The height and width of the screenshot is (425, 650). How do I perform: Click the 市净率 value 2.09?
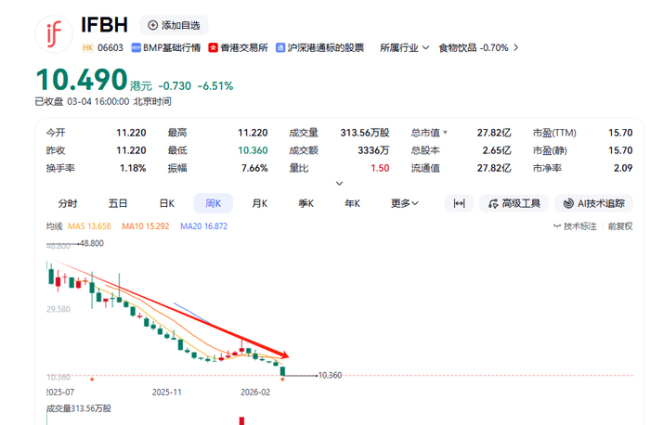tap(623, 168)
